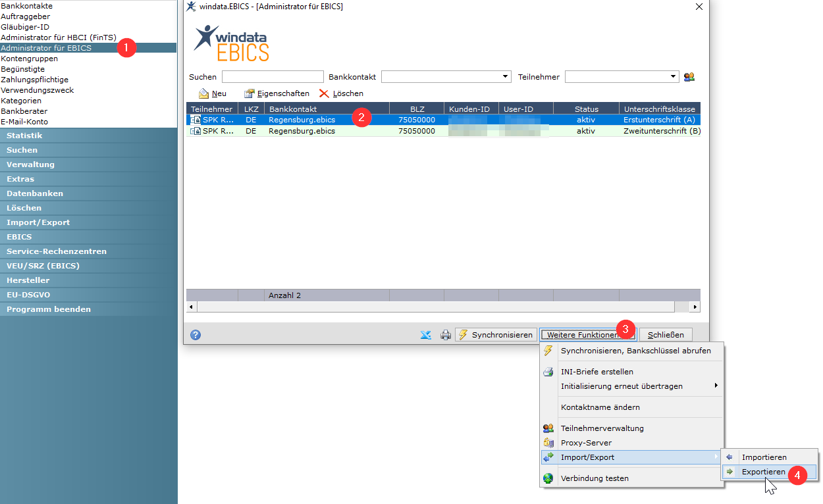823x504 pixels.
Task: Choose Importieren from the submenu
Action: 770,457
